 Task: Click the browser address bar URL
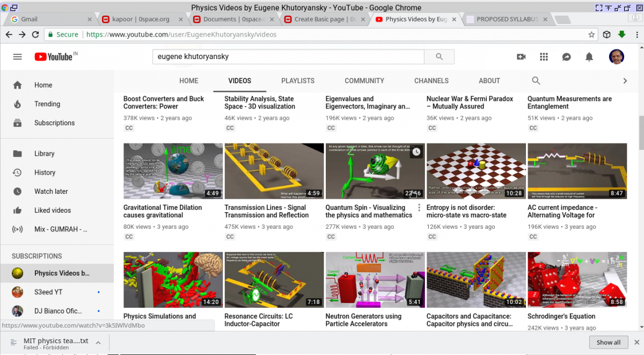point(181,34)
